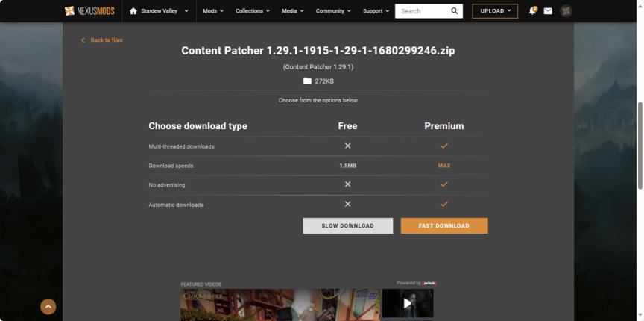Click the Automatic downloads row label
This screenshot has height=321, width=644.
click(x=176, y=205)
